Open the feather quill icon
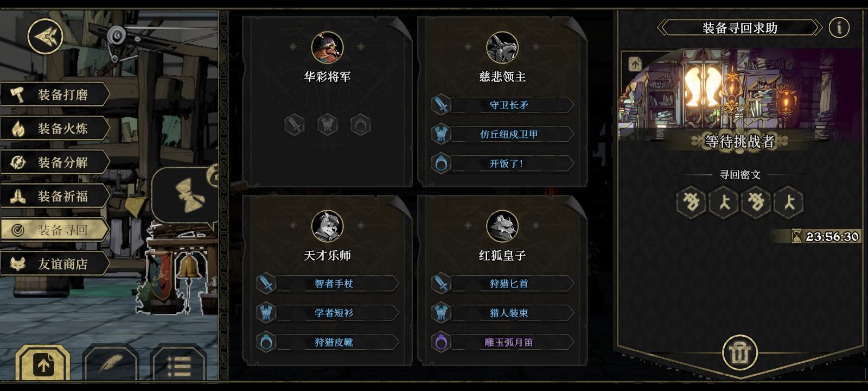The width and height of the screenshot is (868, 391). click(x=111, y=363)
